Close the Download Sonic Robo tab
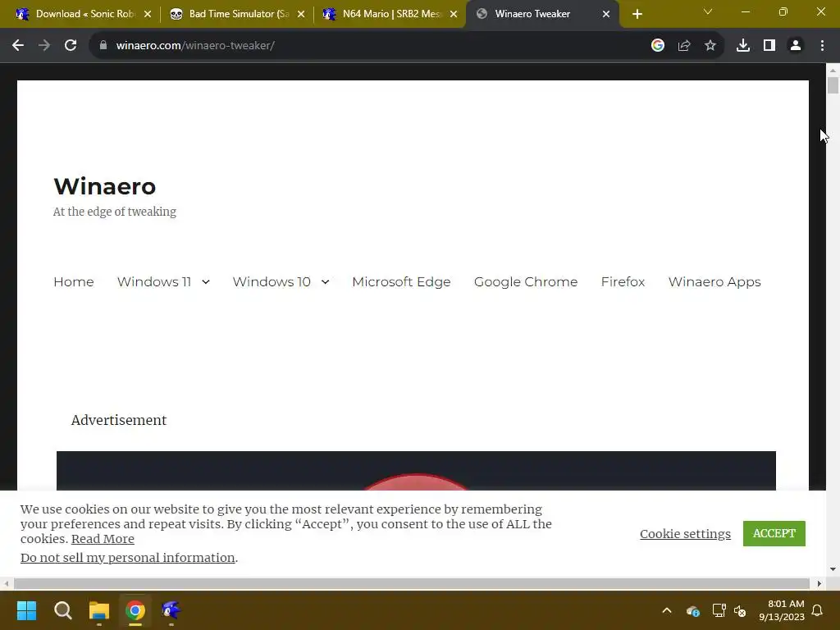 coord(148,14)
